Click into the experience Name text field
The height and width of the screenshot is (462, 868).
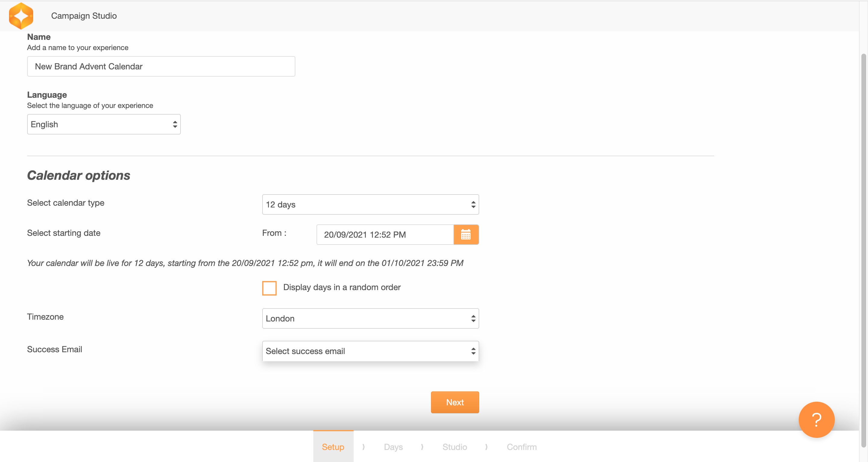pos(161,66)
